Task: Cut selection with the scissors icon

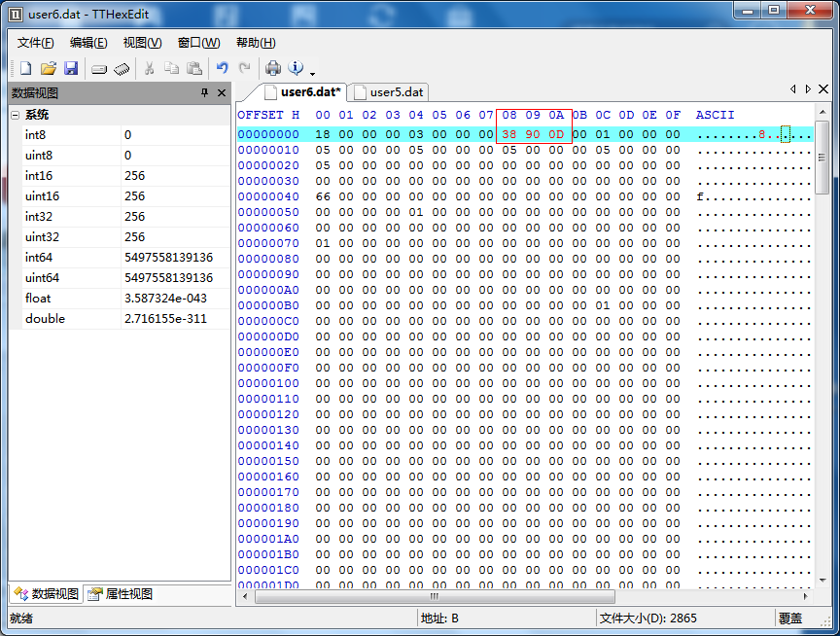Action: [x=149, y=68]
